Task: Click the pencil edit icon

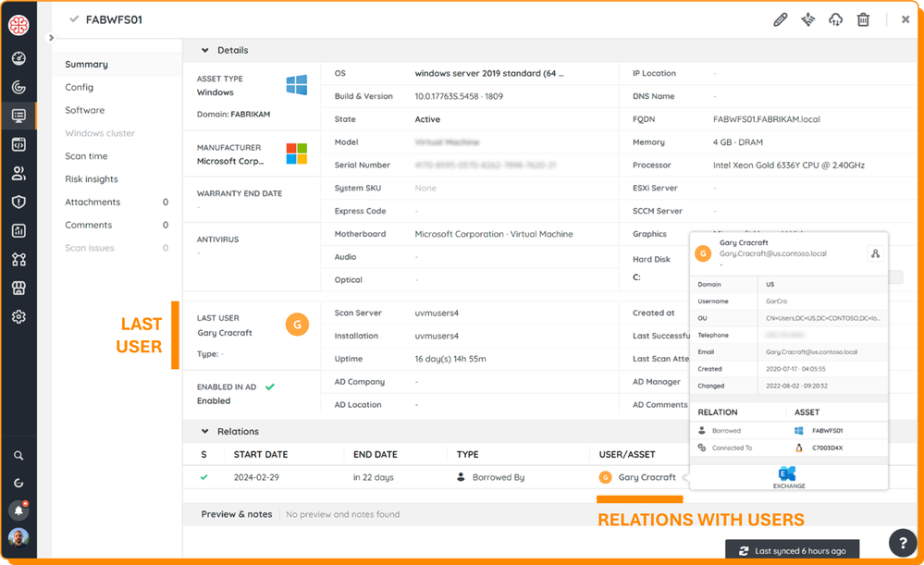Action: coord(780,19)
